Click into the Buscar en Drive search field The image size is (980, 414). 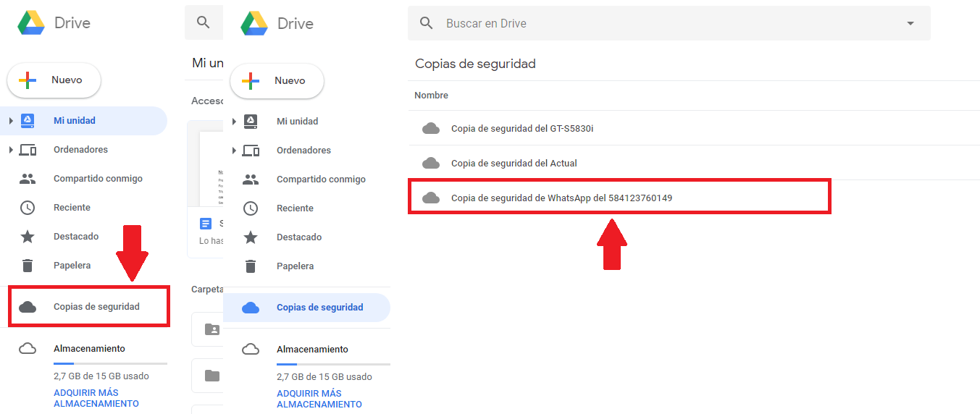click(x=669, y=23)
